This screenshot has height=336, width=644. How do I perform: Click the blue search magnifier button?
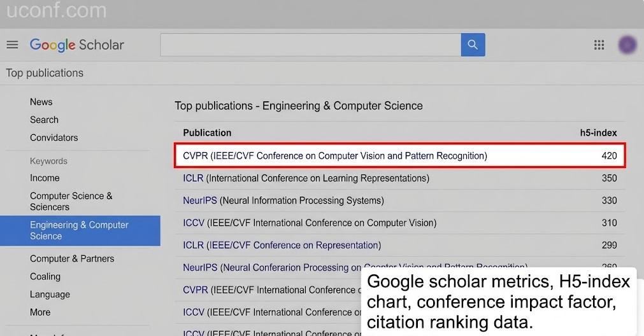[x=473, y=45]
